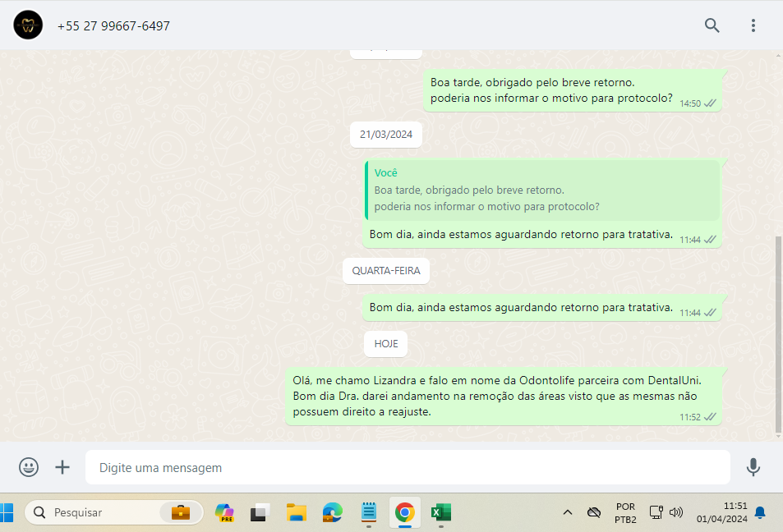This screenshot has width=783, height=532.
Task: Switch to Excel on the taskbar
Action: coord(441,512)
